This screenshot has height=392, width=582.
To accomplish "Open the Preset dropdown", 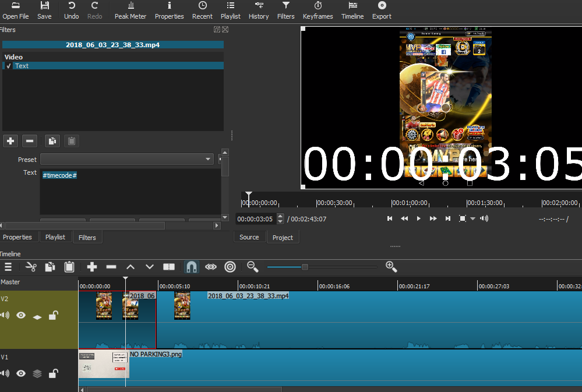I will point(127,159).
